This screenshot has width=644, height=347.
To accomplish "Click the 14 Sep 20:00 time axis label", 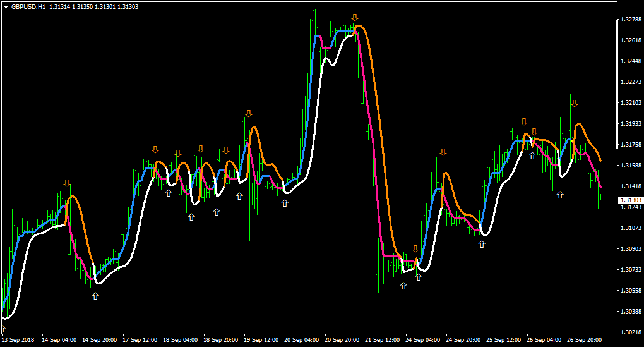I will (x=99, y=340).
